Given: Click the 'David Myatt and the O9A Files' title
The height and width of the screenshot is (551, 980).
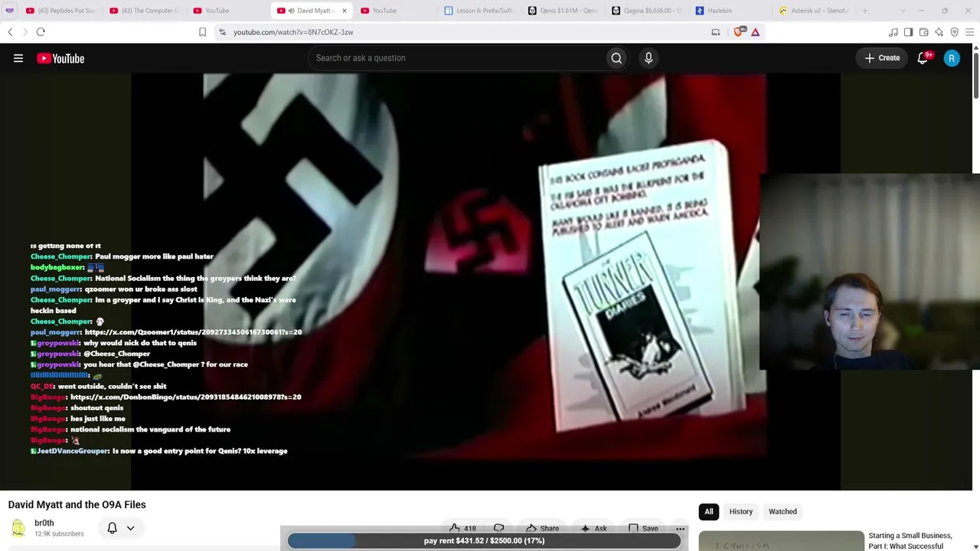Looking at the screenshot, I should [x=77, y=505].
